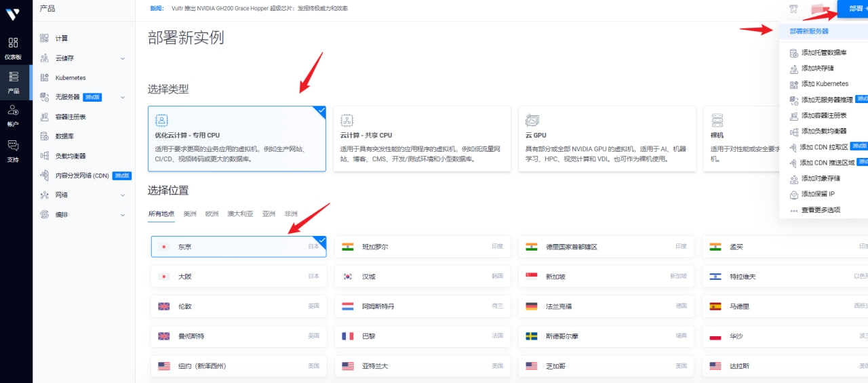Image resolution: width=868 pixels, height=383 pixels.
Task: Click the Kubernetes icon in product menu
Action: 45,78
